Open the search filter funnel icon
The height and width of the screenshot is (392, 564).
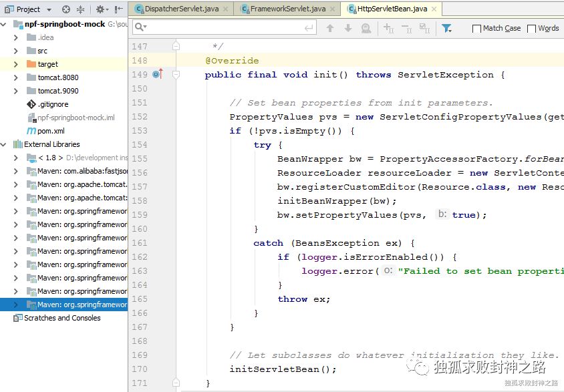coord(446,28)
